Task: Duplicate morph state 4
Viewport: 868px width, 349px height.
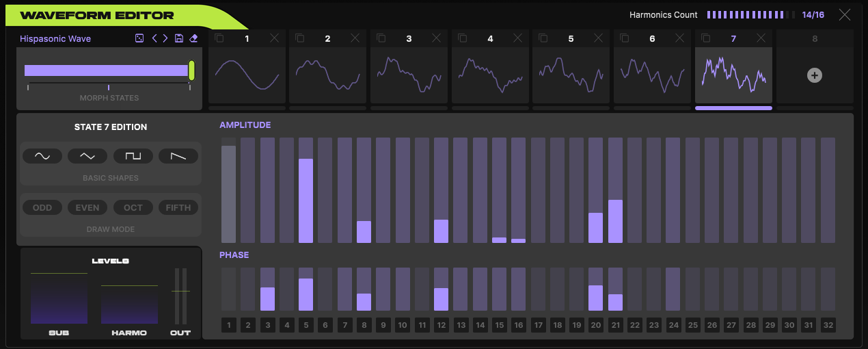Action: coord(463,38)
